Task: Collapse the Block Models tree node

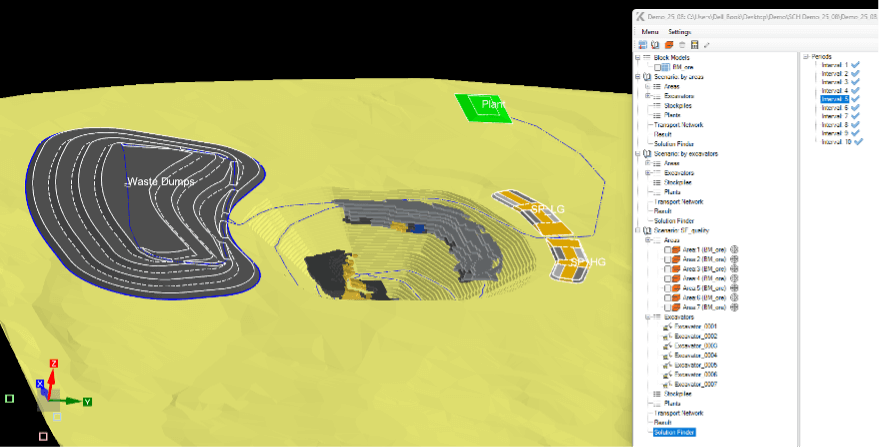Action: (638, 58)
